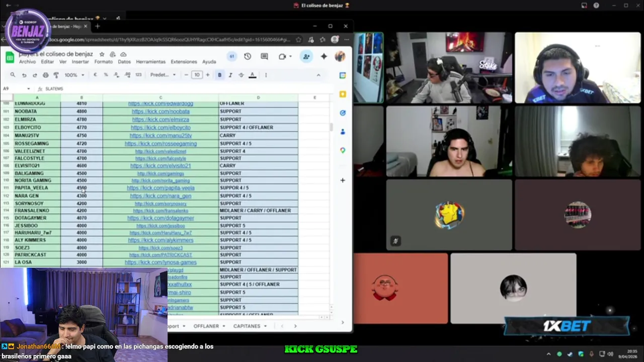
Task: Click the font size 10 field
Action: click(x=197, y=75)
